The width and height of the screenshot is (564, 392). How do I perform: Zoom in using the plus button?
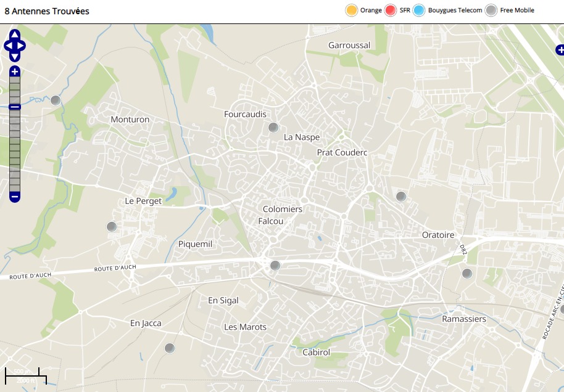[x=15, y=72]
